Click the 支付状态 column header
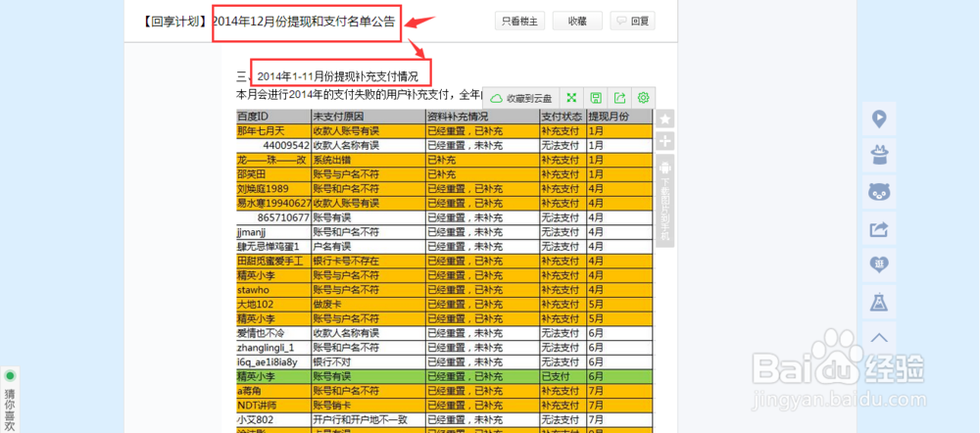The image size is (980, 433). [x=563, y=117]
